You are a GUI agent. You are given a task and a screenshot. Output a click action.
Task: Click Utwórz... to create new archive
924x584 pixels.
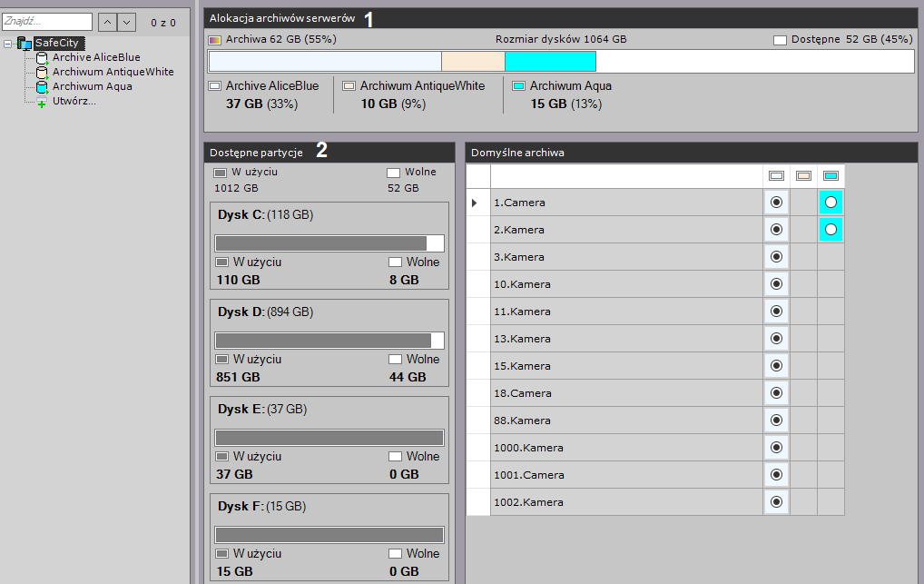point(74,101)
